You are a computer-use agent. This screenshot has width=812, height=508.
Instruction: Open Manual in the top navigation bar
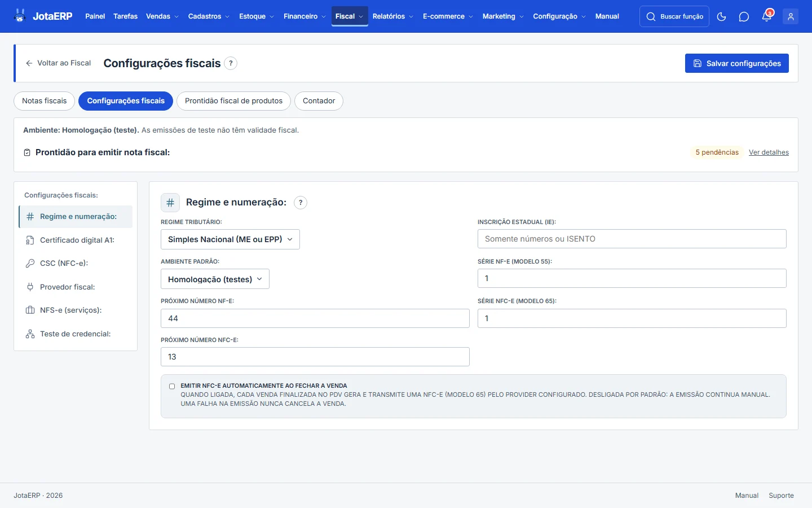click(607, 16)
